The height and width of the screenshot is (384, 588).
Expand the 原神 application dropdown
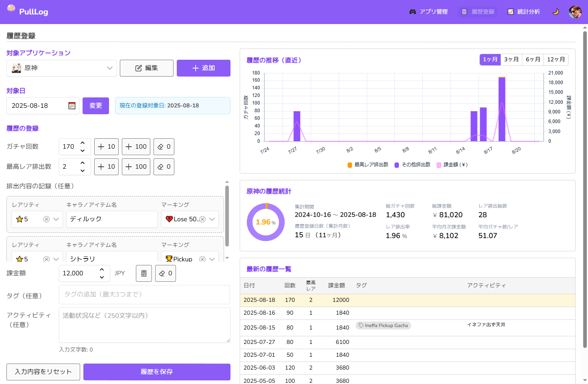point(109,68)
